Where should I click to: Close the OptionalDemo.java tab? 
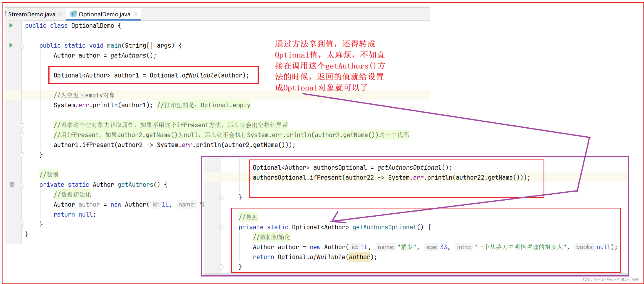click(136, 14)
